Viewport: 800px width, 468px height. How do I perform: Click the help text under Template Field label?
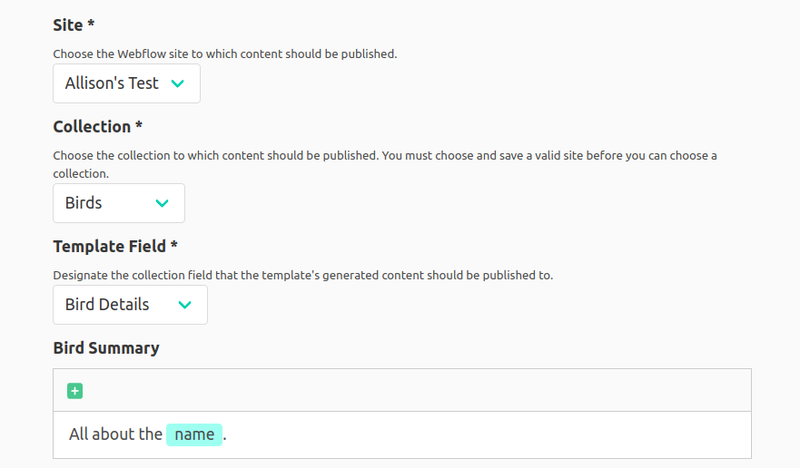(x=302, y=274)
